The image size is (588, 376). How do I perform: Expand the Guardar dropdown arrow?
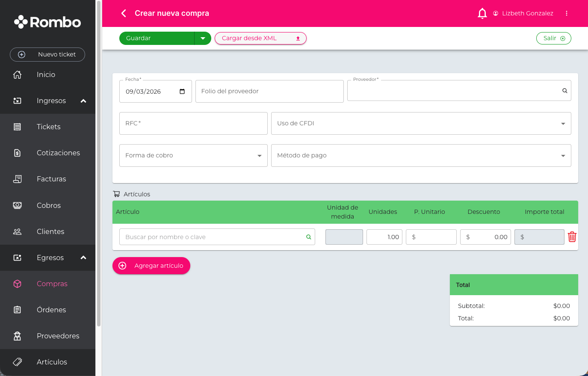(203, 38)
